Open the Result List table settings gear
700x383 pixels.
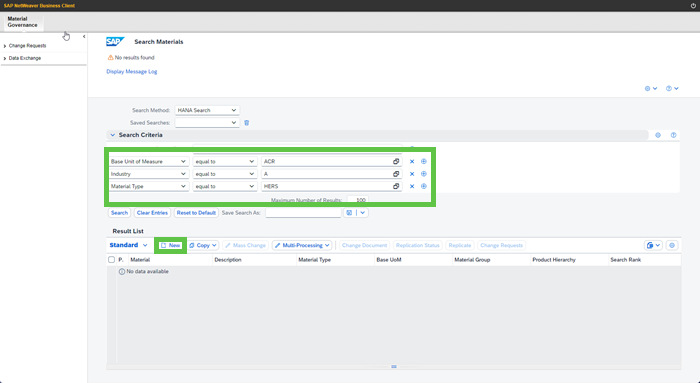tap(672, 245)
